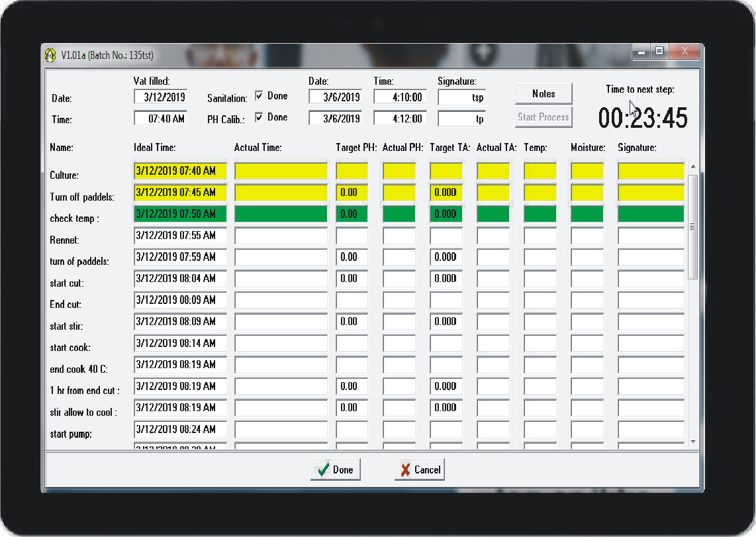Image resolution: width=756 pixels, height=537 pixels.
Task: Select start cut Target TA field
Action: point(446,279)
